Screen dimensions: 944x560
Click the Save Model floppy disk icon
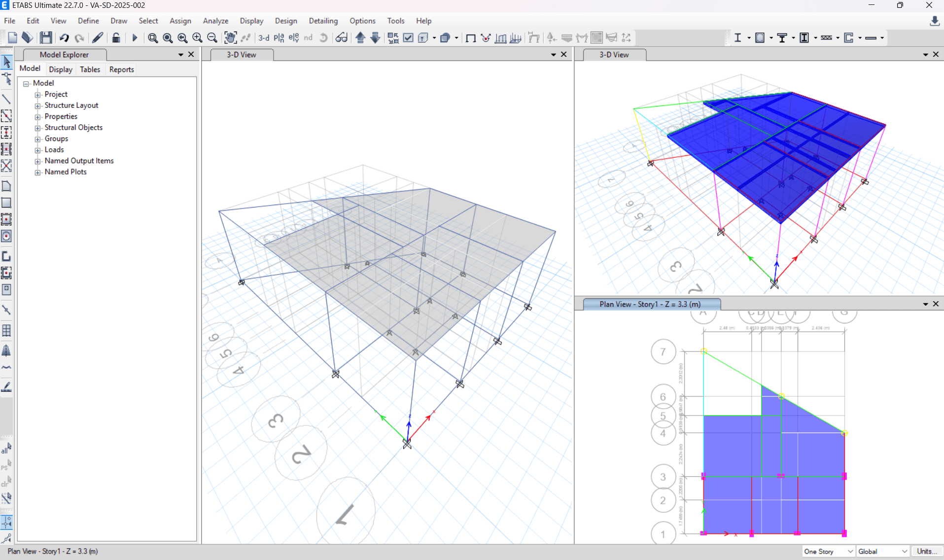click(x=46, y=37)
